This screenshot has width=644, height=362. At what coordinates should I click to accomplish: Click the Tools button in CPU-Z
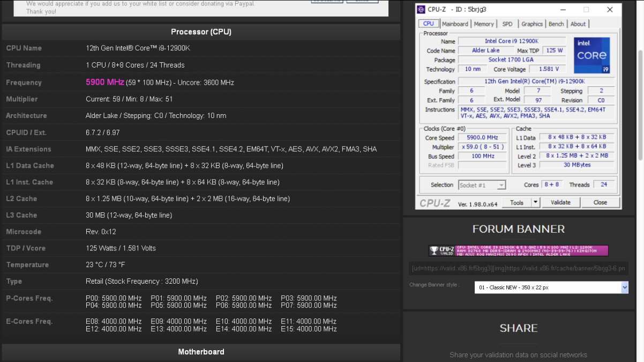[x=517, y=202]
